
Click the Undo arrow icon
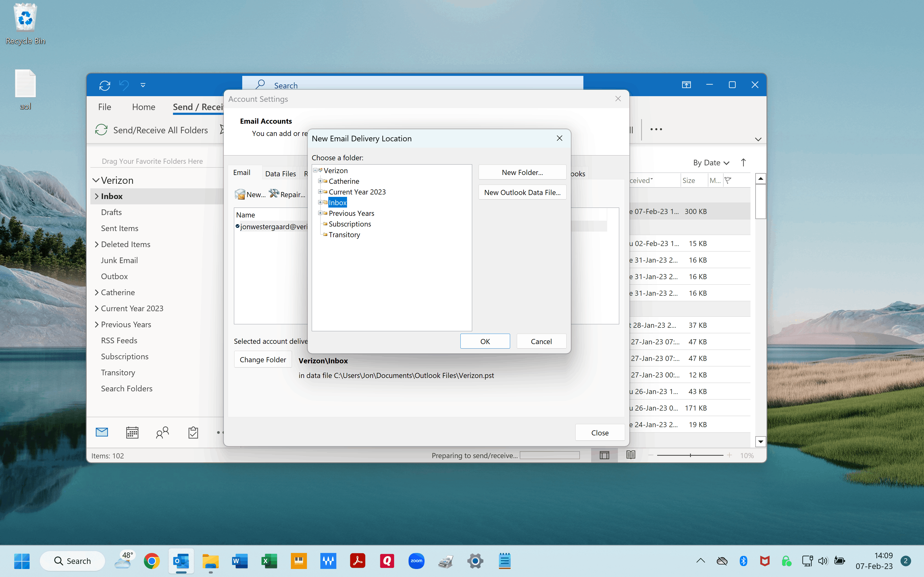coord(124,85)
